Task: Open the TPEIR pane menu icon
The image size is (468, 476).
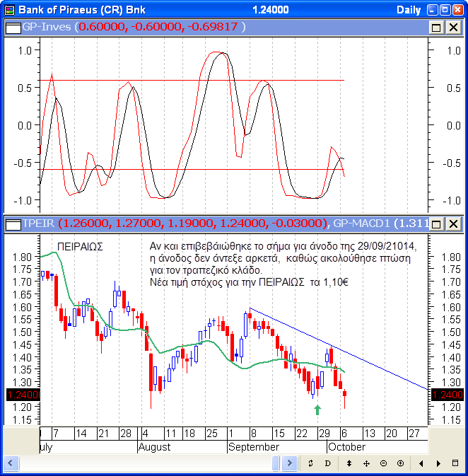Action: tap(12, 224)
